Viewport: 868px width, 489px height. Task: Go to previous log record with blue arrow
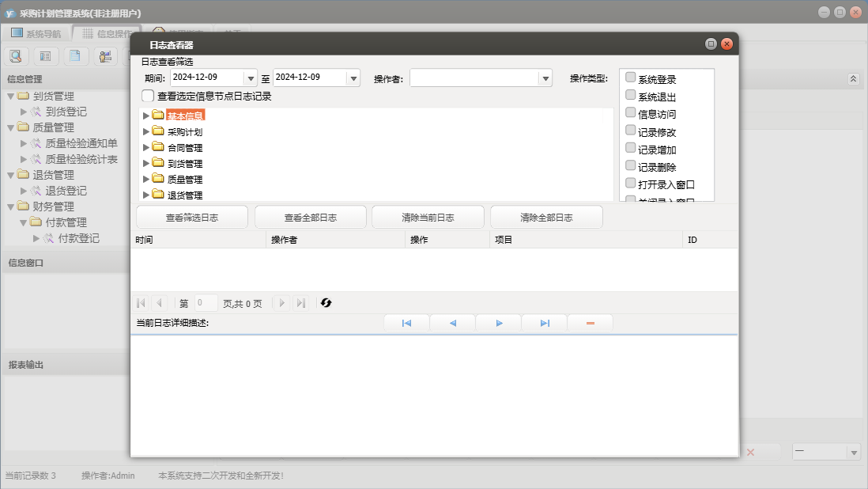(452, 324)
